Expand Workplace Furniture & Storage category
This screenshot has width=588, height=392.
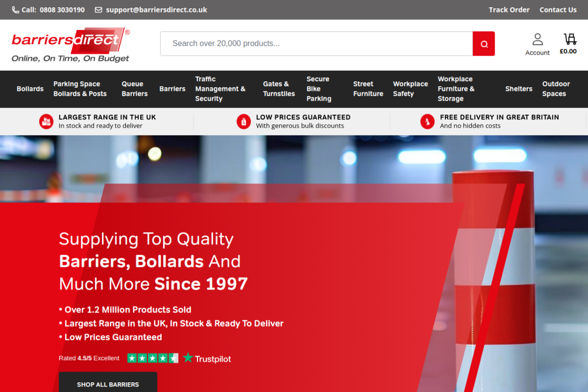click(x=456, y=89)
